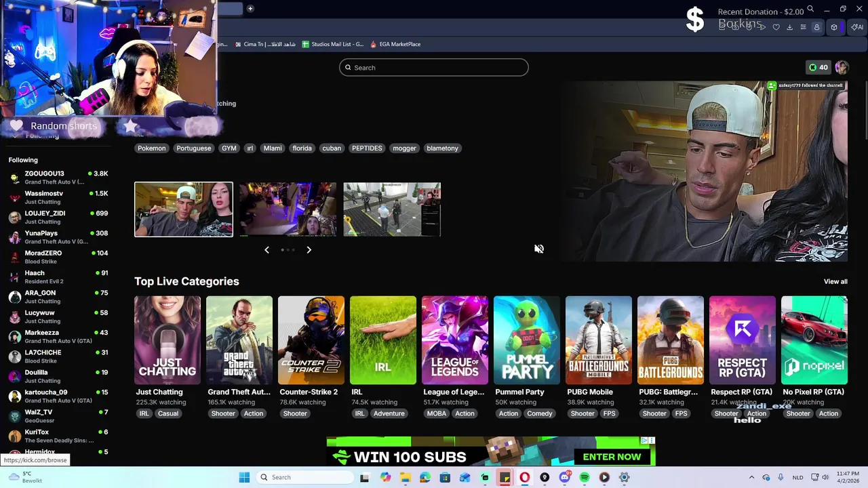
Task: Click the blametony tag
Action: (x=442, y=148)
